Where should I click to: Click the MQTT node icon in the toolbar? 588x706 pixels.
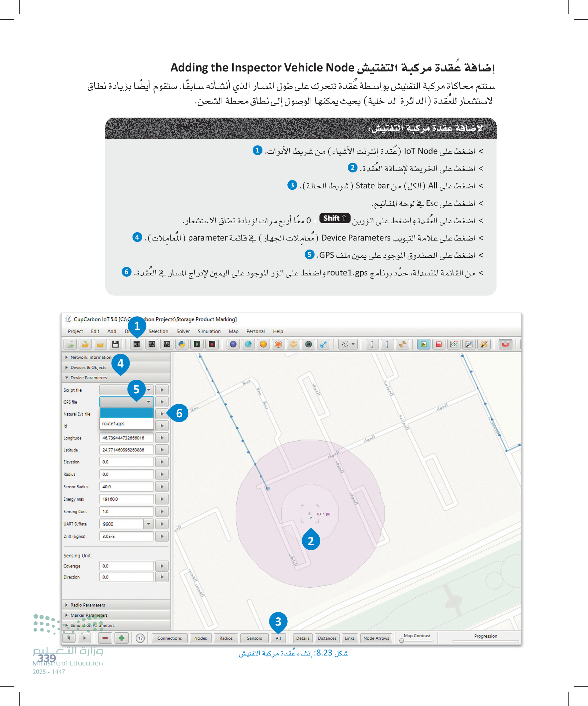click(x=166, y=344)
